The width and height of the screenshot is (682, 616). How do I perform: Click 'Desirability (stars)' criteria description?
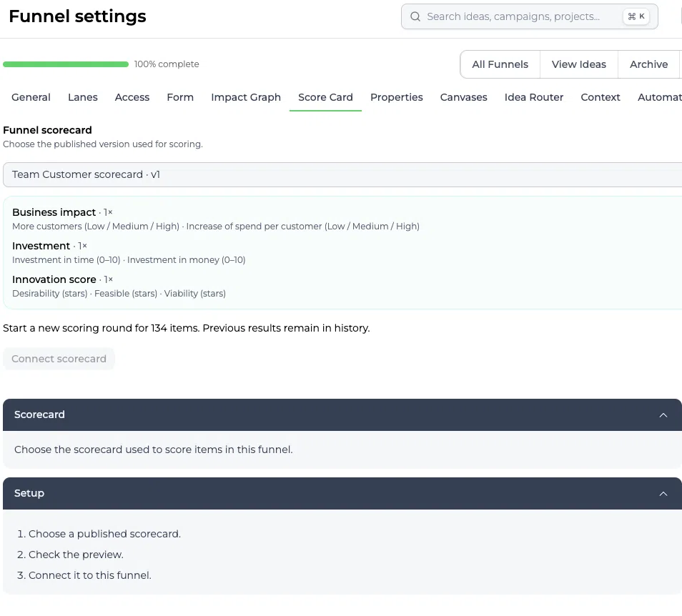click(x=49, y=294)
